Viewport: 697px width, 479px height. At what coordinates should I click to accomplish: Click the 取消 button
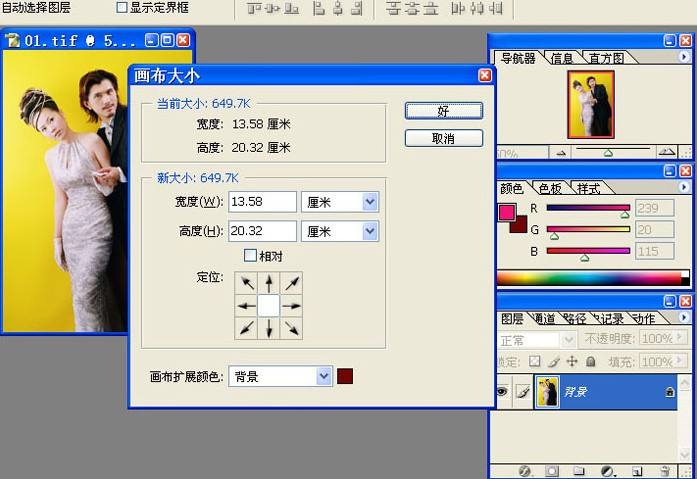point(443,138)
